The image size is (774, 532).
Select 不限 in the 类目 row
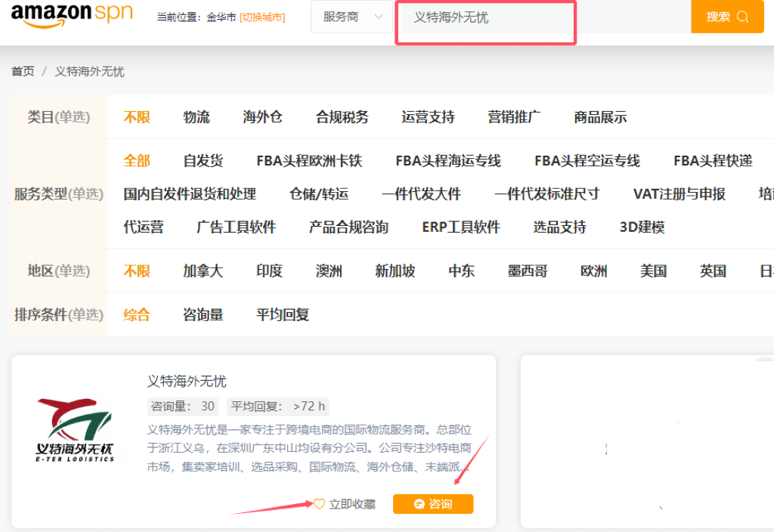coord(137,117)
